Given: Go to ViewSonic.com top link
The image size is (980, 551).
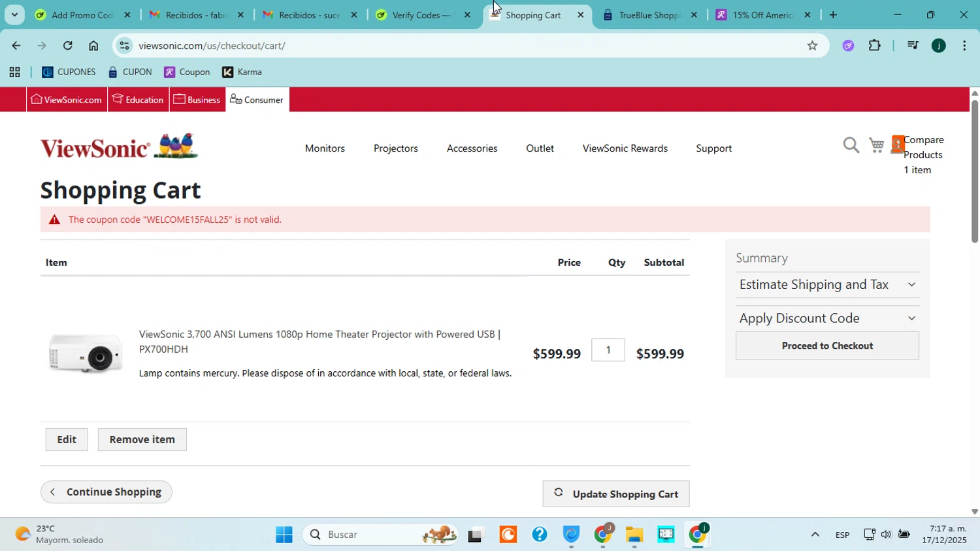Looking at the screenshot, I should click(67, 99).
